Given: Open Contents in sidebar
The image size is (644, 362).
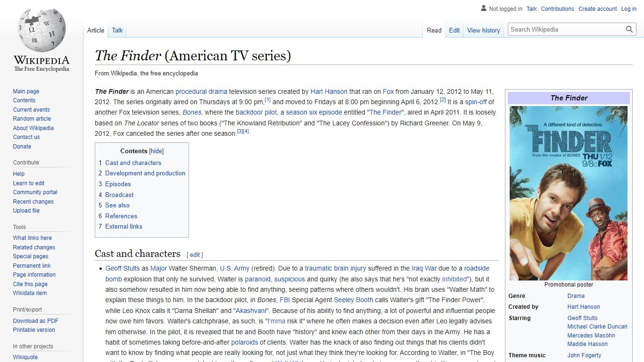Looking at the screenshot, I should point(24,100).
